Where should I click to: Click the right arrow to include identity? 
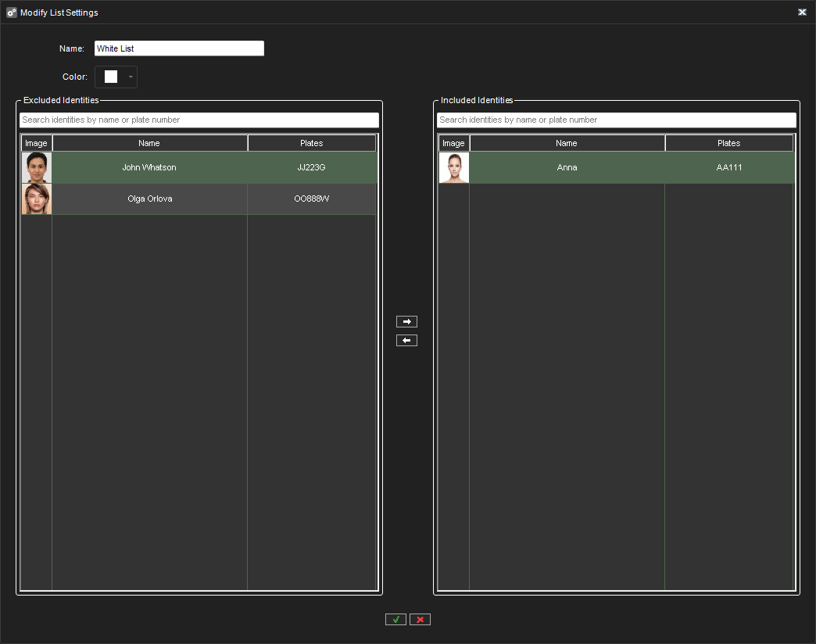(x=406, y=321)
